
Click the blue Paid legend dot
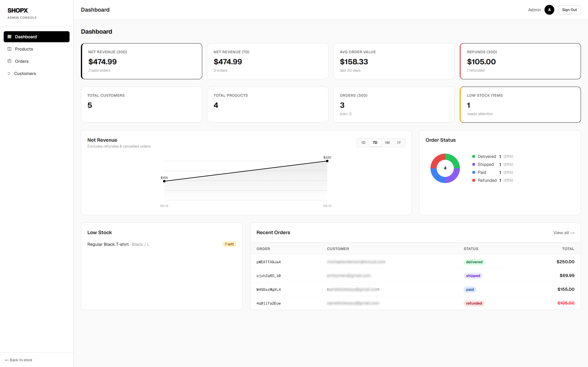coord(474,172)
